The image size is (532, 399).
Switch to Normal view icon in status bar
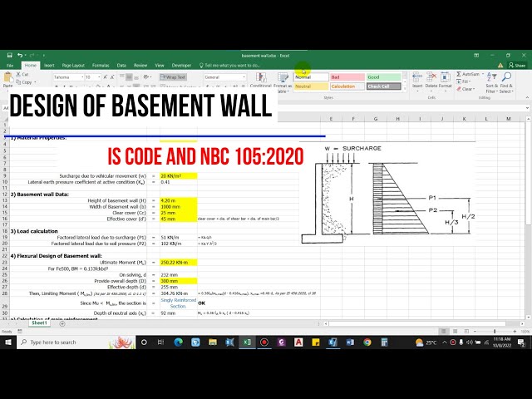click(443, 331)
